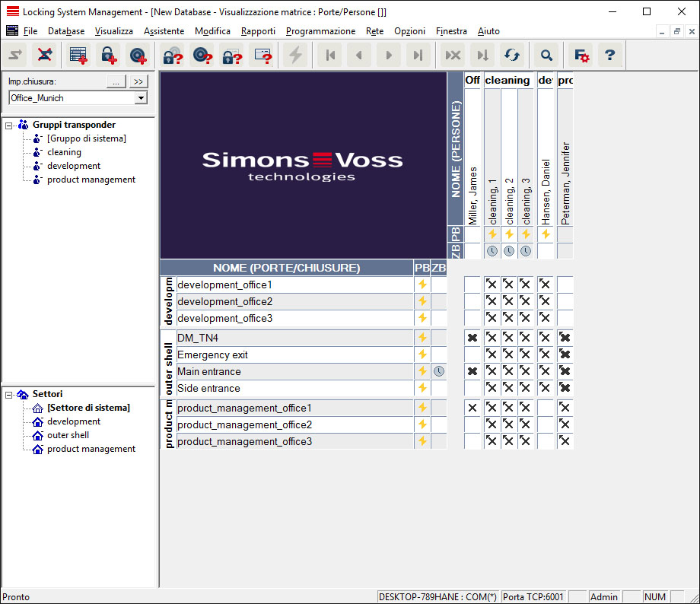
Task: Select the 'Main entrance' door row
Action: tap(209, 371)
